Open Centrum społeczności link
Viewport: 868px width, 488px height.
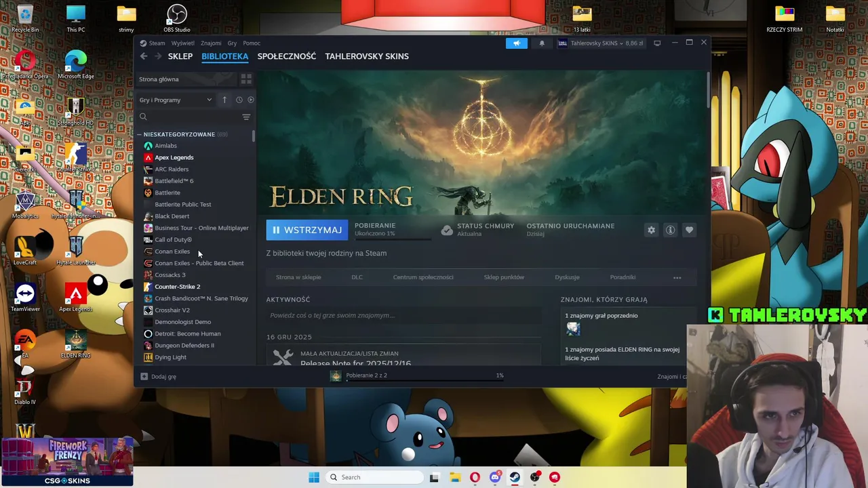tap(423, 277)
